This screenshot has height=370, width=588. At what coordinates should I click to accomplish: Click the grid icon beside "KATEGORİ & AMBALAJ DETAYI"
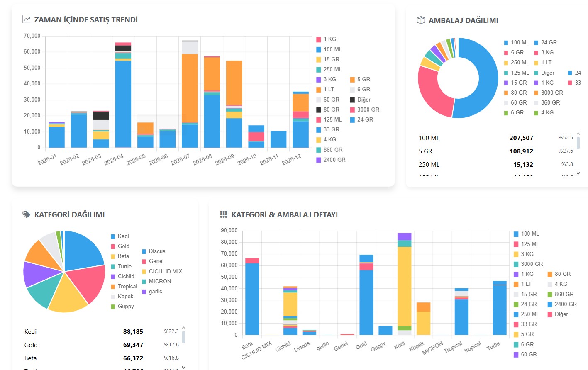pos(224,214)
